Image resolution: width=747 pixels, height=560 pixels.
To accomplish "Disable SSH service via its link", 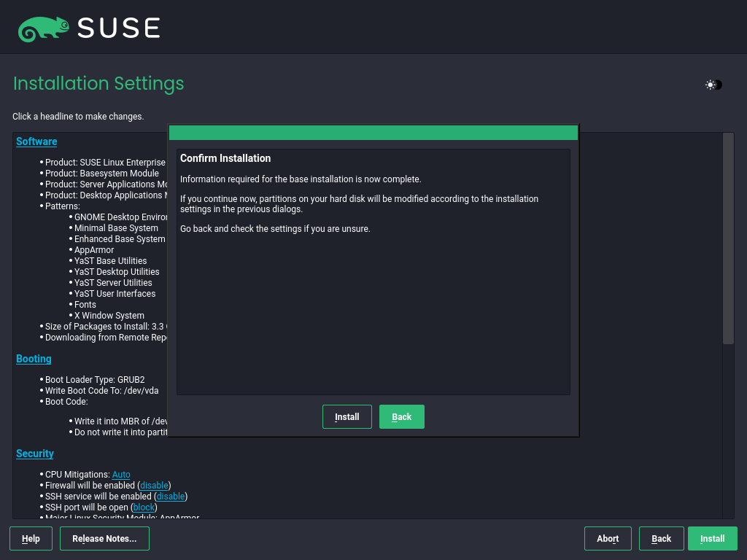I will pos(171,497).
